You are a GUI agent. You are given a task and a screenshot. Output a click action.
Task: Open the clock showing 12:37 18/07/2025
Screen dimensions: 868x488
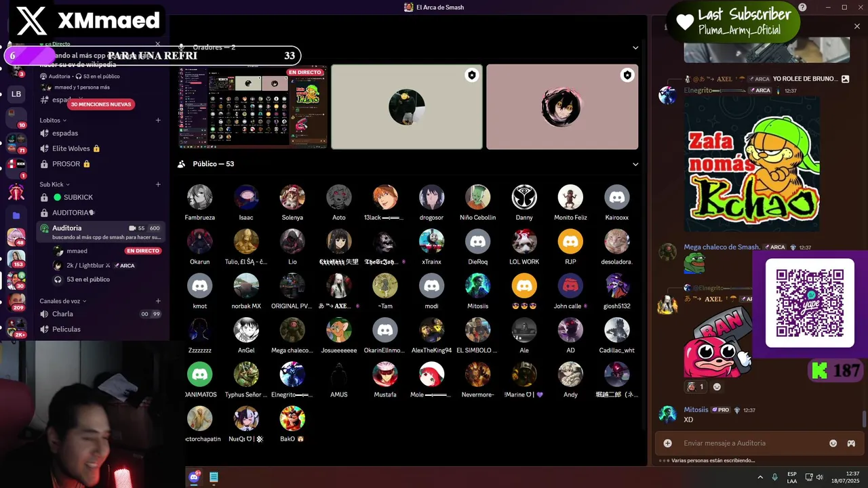click(x=845, y=477)
